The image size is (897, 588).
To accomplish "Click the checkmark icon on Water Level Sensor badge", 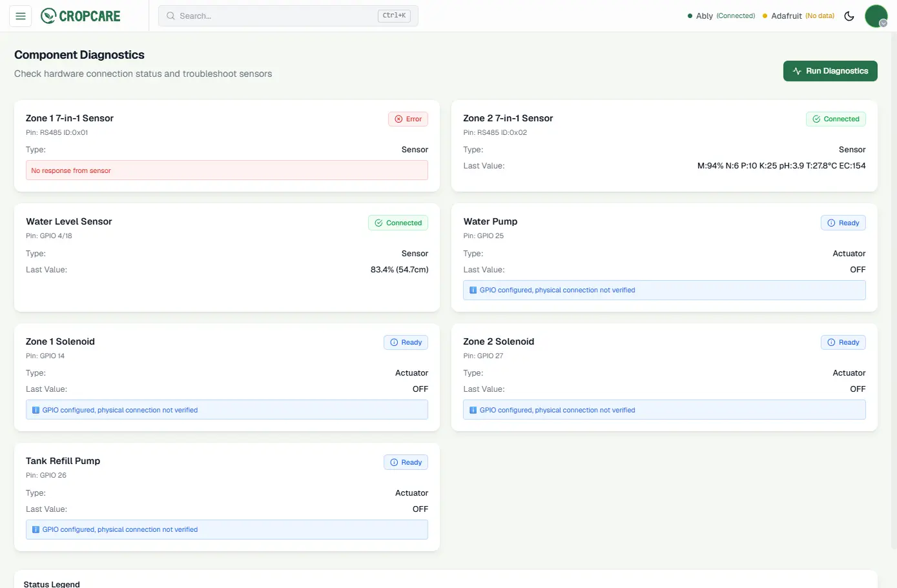I will (x=378, y=223).
